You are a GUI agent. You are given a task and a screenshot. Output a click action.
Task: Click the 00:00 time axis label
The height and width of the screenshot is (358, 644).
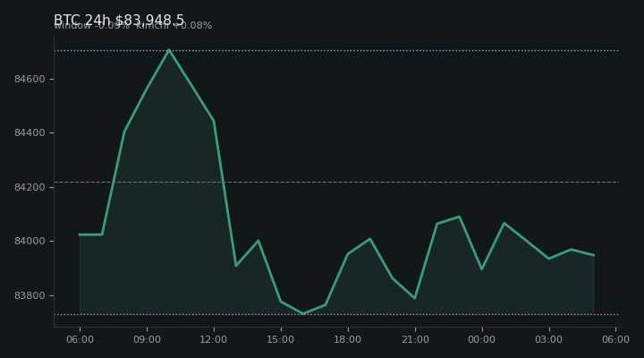[482, 339]
